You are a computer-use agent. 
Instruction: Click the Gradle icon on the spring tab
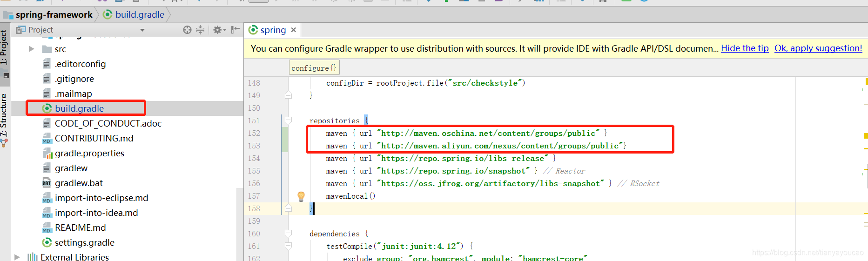click(x=253, y=30)
